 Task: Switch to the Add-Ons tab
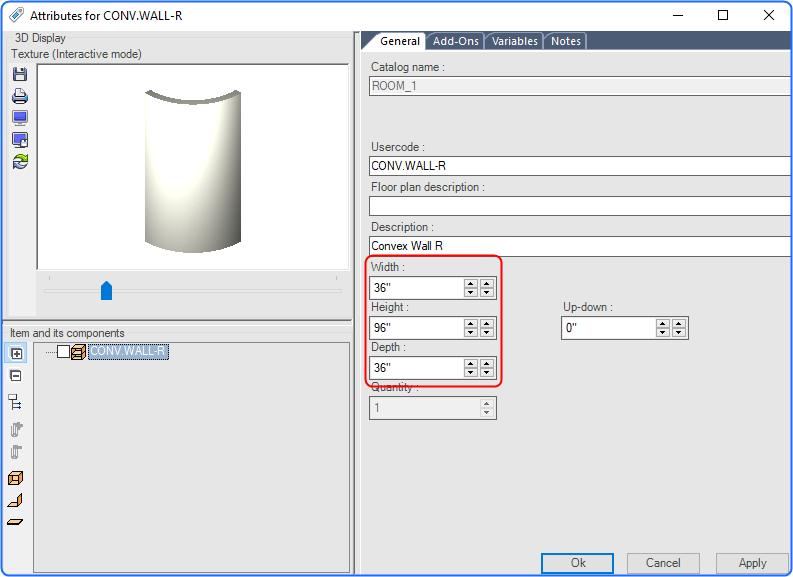click(x=455, y=41)
